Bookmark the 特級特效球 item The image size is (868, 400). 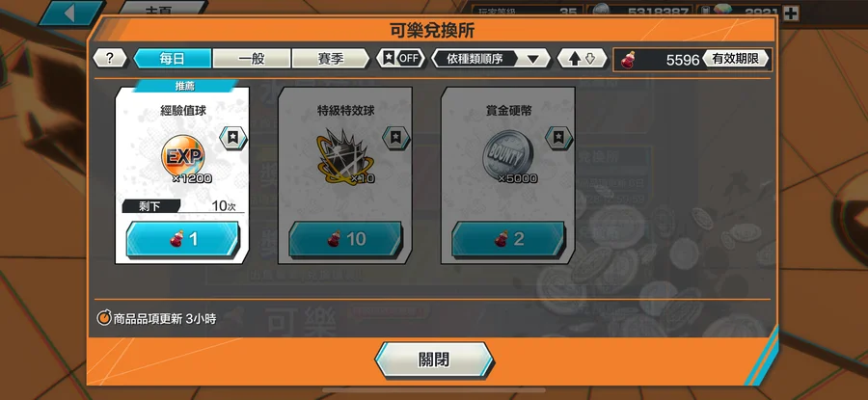click(396, 138)
